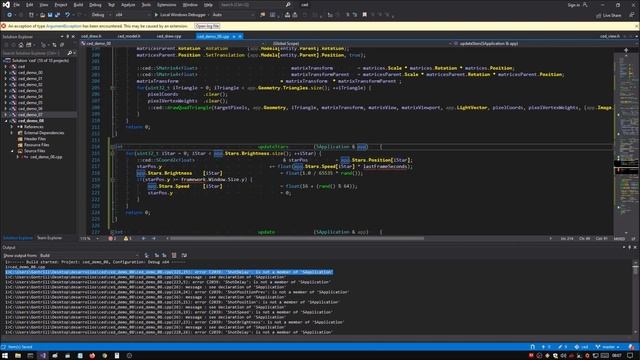This screenshot has width=640, height=360.
Task: Click the editor split handle above the scrollbar
Action: click(x=626, y=50)
